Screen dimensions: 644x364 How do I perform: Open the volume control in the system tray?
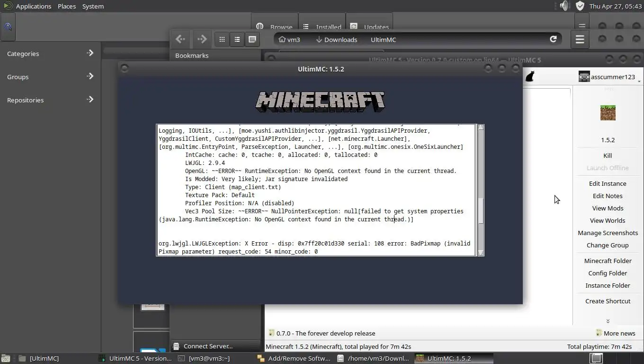point(564,6)
